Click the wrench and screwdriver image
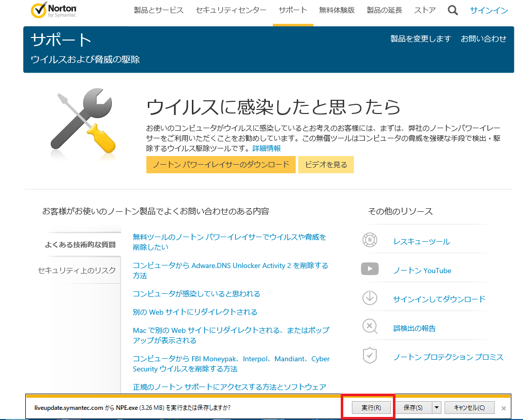 pos(83,121)
